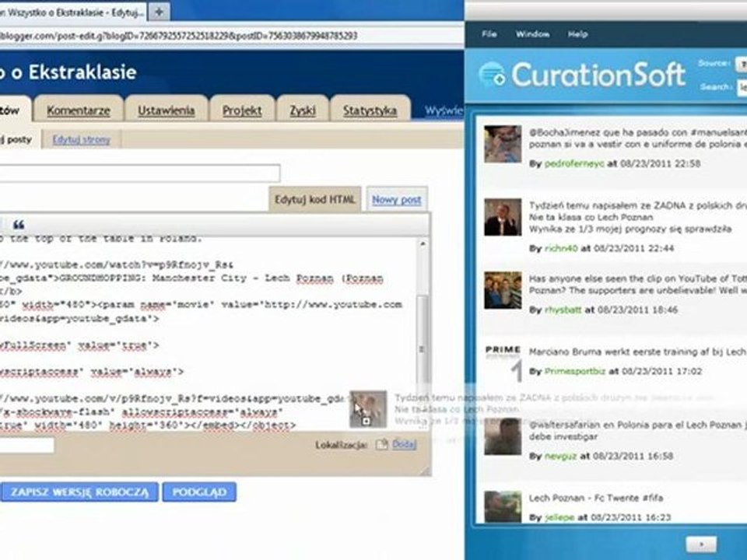This screenshot has height=560, width=747.
Task: Switch to the Ustawienia tab
Action: (x=167, y=110)
